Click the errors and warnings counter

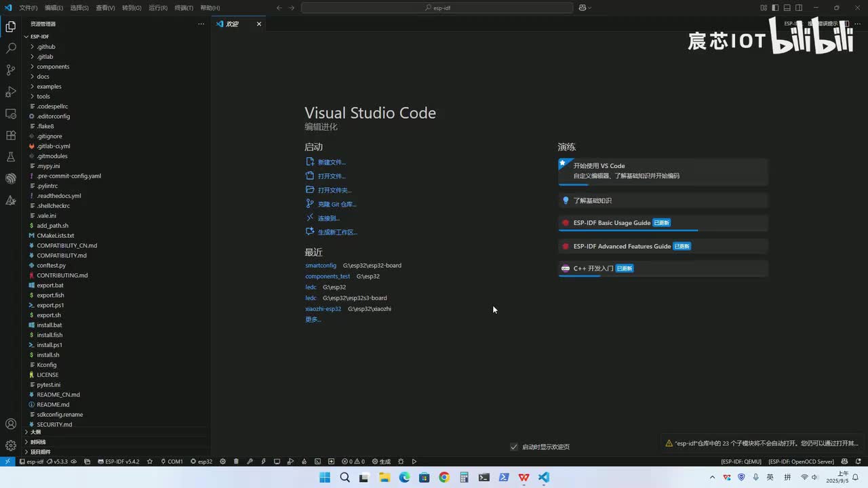353,462
